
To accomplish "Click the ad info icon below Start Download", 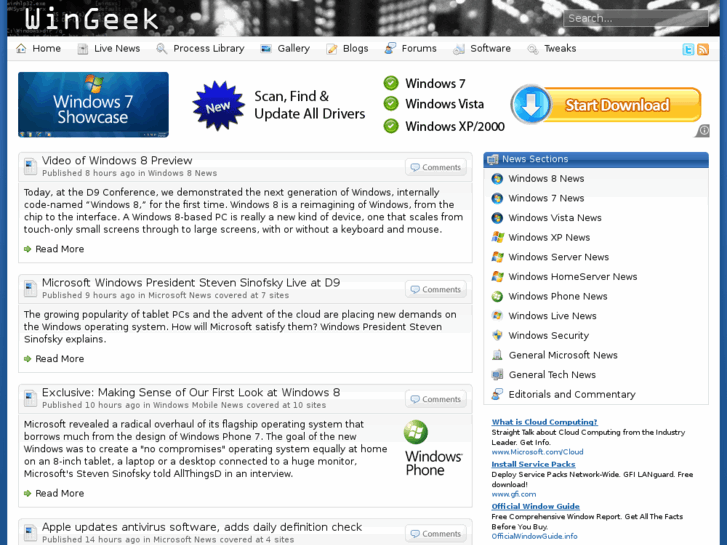I will coord(703,131).
